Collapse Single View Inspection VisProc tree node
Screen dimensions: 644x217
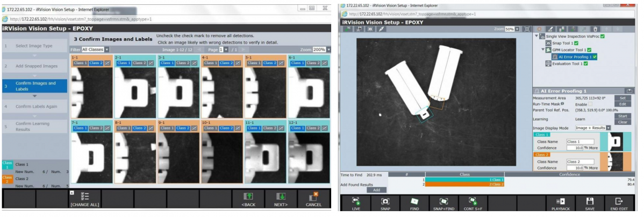click(x=537, y=37)
